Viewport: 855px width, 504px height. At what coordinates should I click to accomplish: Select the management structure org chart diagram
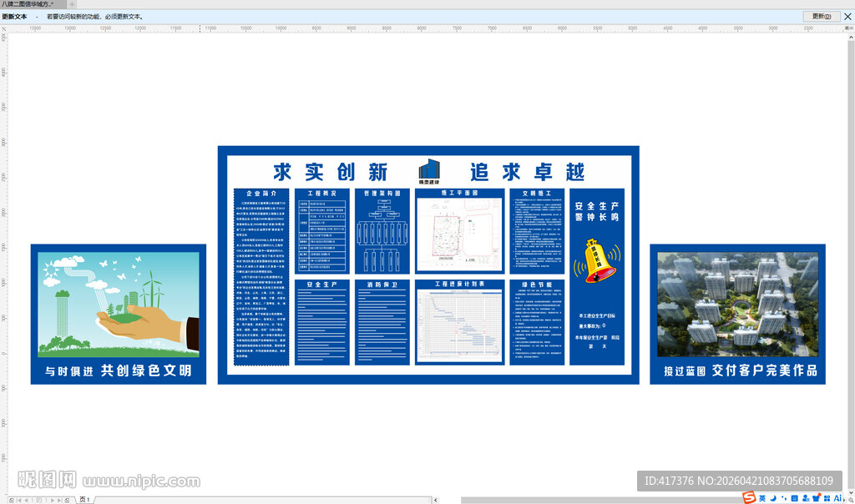pos(382,235)
